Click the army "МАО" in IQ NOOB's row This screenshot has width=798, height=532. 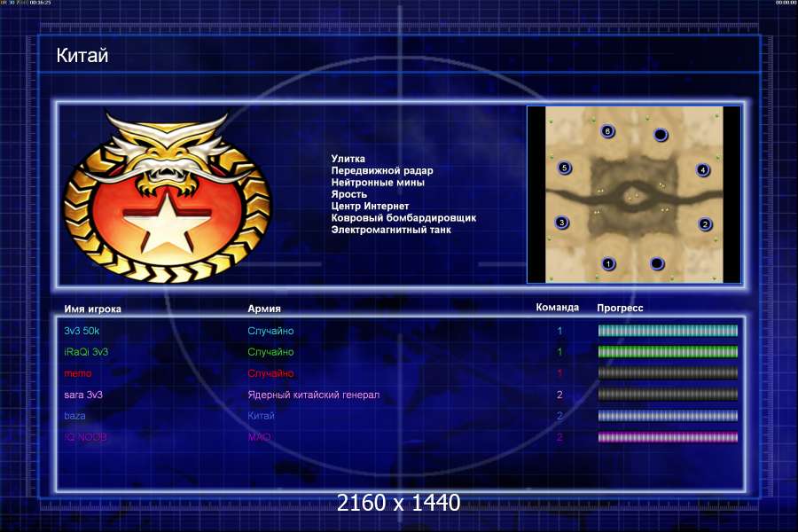click(260, 437)
